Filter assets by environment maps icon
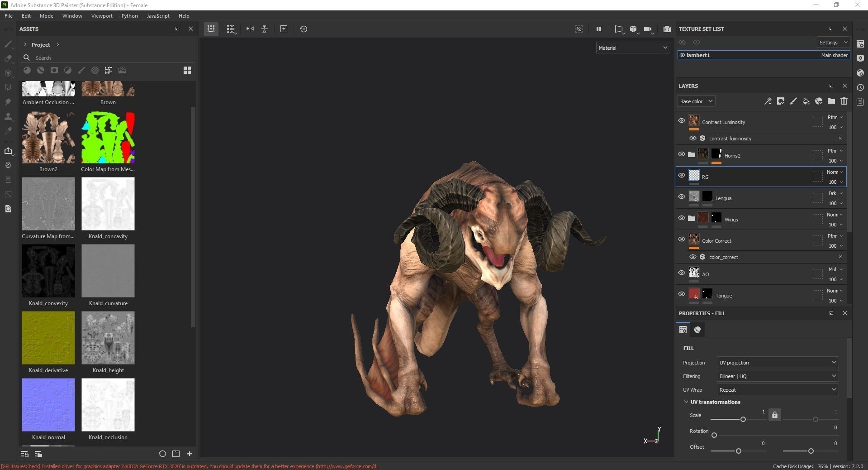The width and height of the screenshot is (868, 470). coord(122,70)
